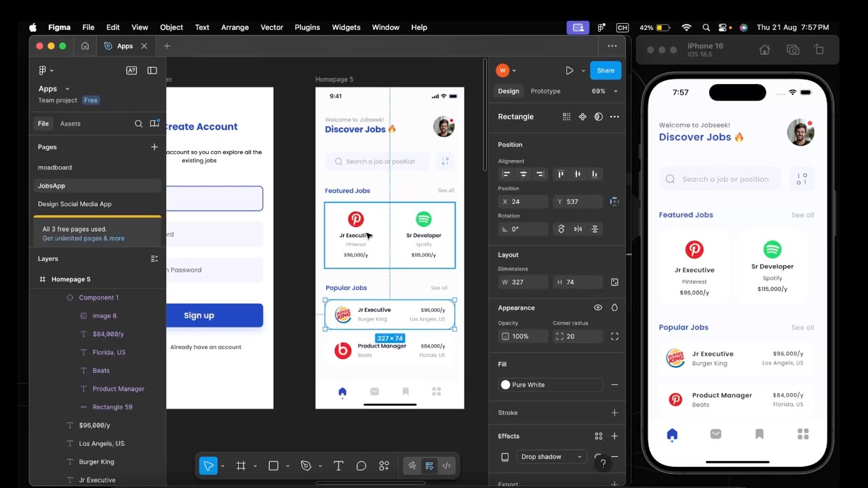This screenshot has height=488, width=868.
Task: Add a stroke with plus button
Action: pyautogui.click(x=614, y=413)
